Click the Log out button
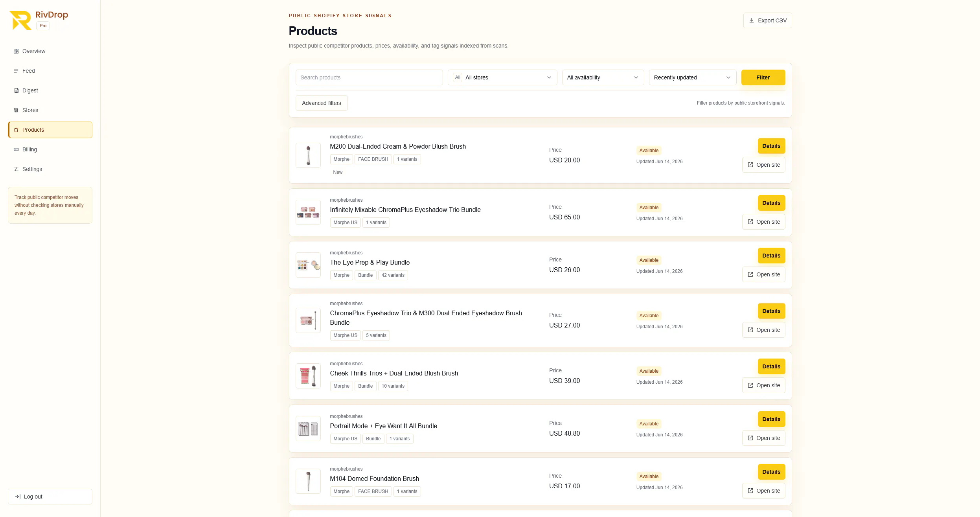The width and height of the screenshot is (980, 517). pyautogui.click(x=50, y=497)
